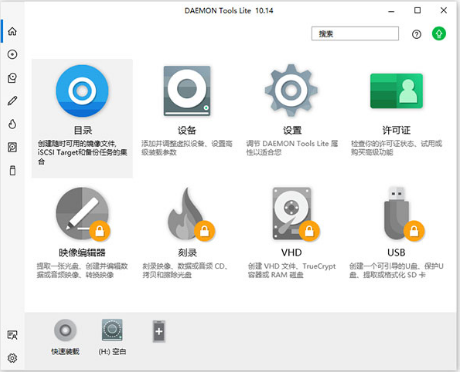Add a new device with plus icon

pos(159,331)
